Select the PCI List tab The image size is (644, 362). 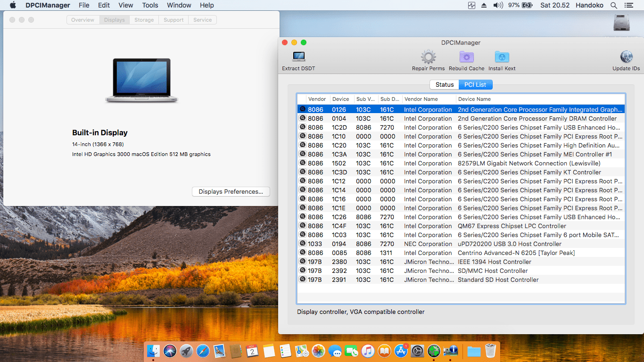point(475,85)
